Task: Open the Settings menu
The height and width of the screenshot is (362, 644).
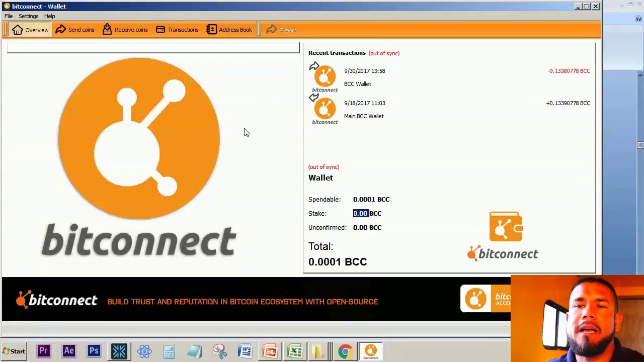Action: [x=28, y=16]
